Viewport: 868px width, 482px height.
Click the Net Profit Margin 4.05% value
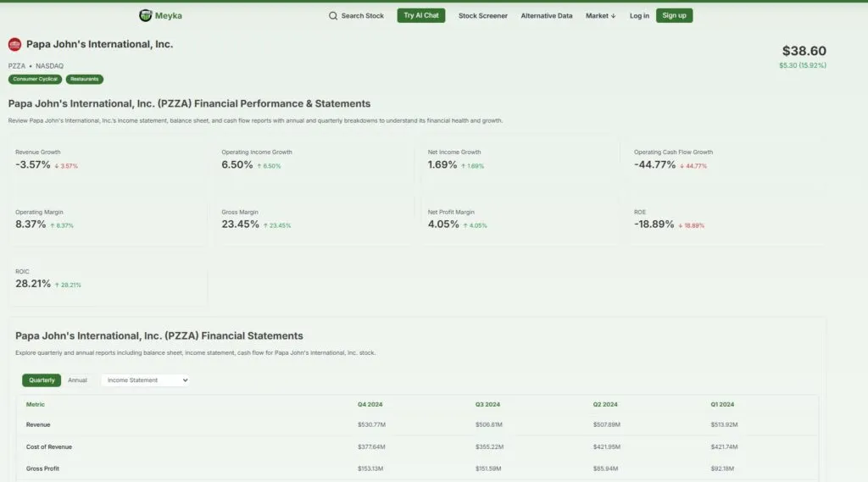click(443, 224)
